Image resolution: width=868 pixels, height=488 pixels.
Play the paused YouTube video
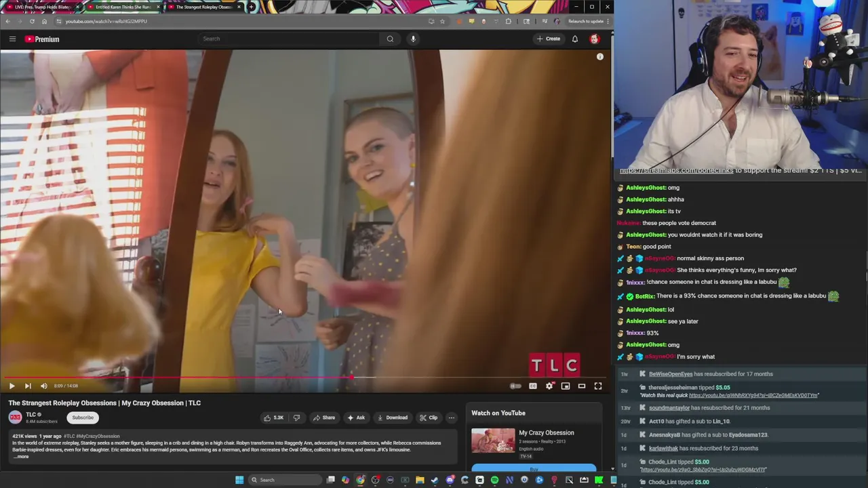tap(12, 386)
